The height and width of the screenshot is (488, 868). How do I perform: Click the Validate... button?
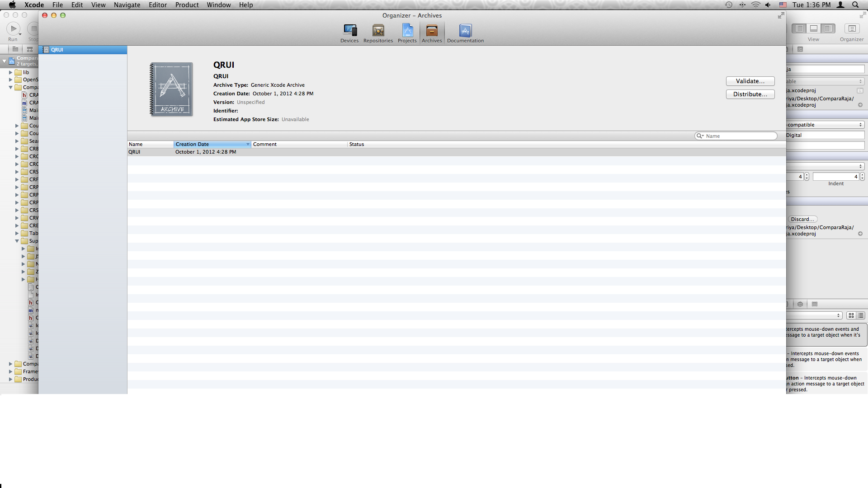[750, 81]
